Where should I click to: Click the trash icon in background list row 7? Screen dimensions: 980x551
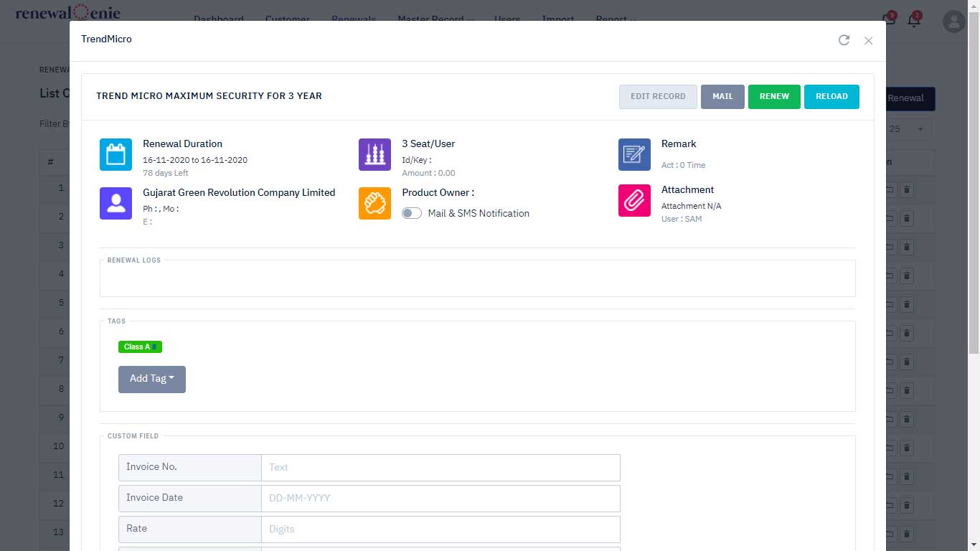[x=907, y=362]
